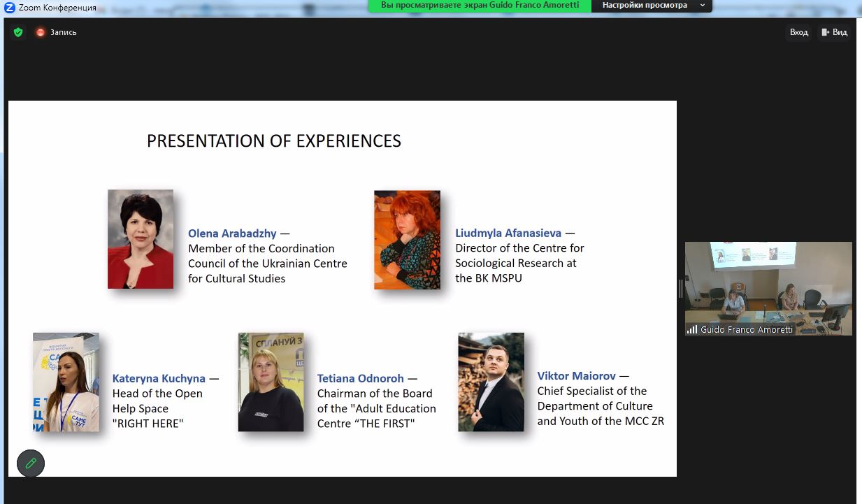Open encryption info via green shield icon
Image resolution: width=862 pixels, height=504 pixels.
[x=18, y=32]
